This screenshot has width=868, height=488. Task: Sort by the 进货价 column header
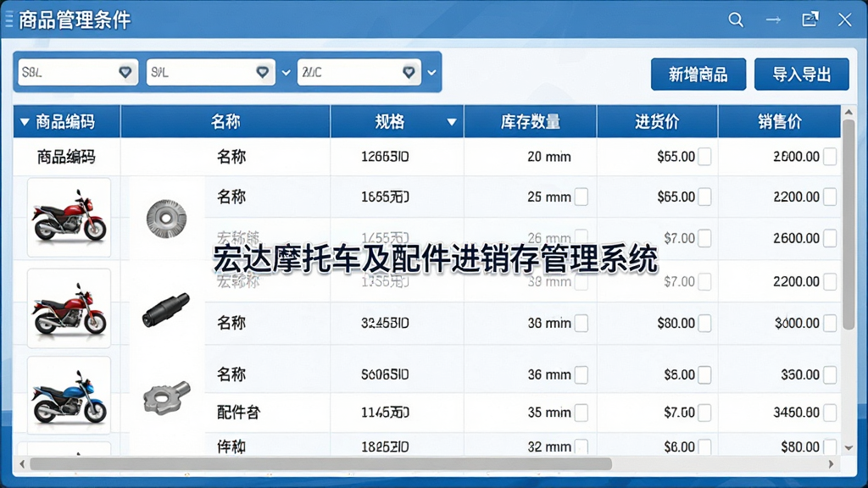657,122
